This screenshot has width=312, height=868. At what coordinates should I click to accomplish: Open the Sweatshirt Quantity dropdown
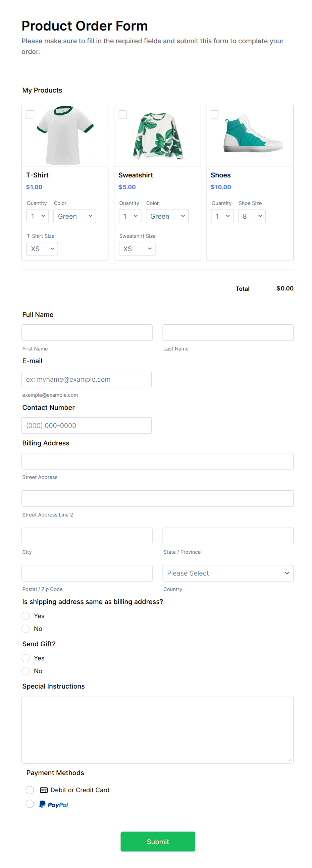point(130,216)
